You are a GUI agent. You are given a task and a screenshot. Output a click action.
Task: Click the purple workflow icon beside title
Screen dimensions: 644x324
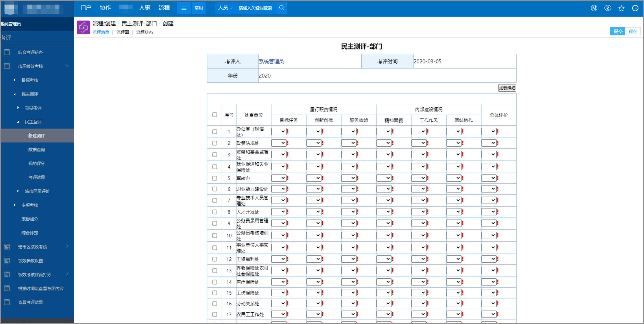click(83, 27)
